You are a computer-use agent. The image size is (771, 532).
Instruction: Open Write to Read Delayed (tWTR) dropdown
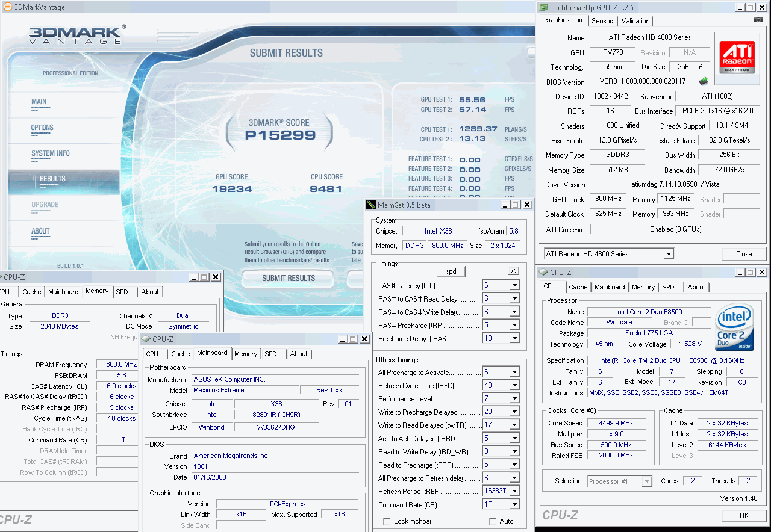514,425
